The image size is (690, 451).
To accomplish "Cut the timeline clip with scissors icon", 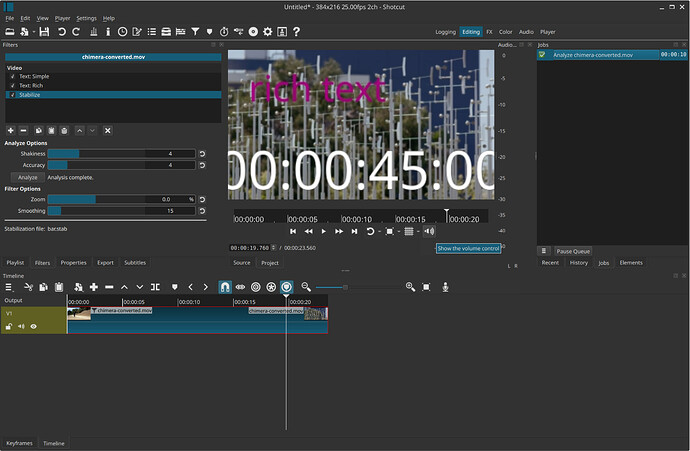I will 29,287.
